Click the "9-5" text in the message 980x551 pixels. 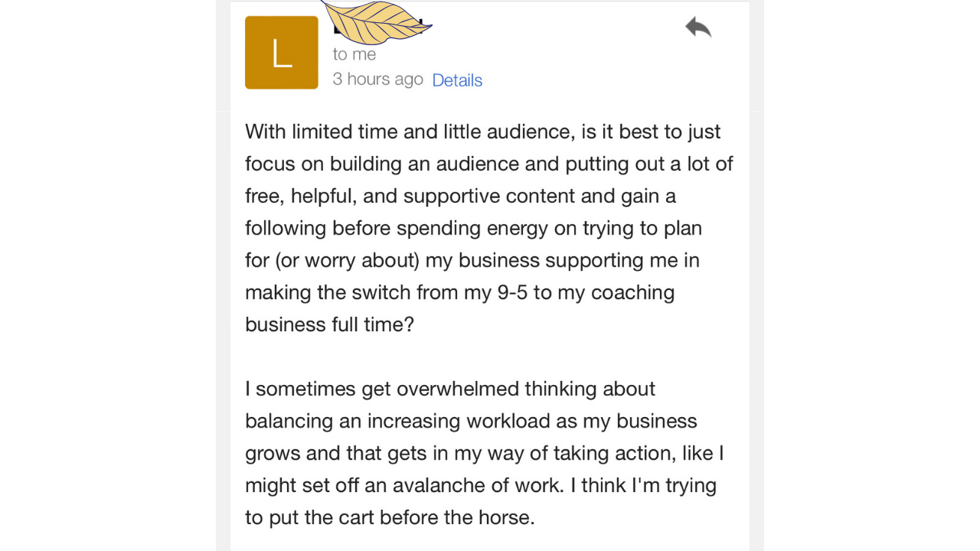point(512,292)
